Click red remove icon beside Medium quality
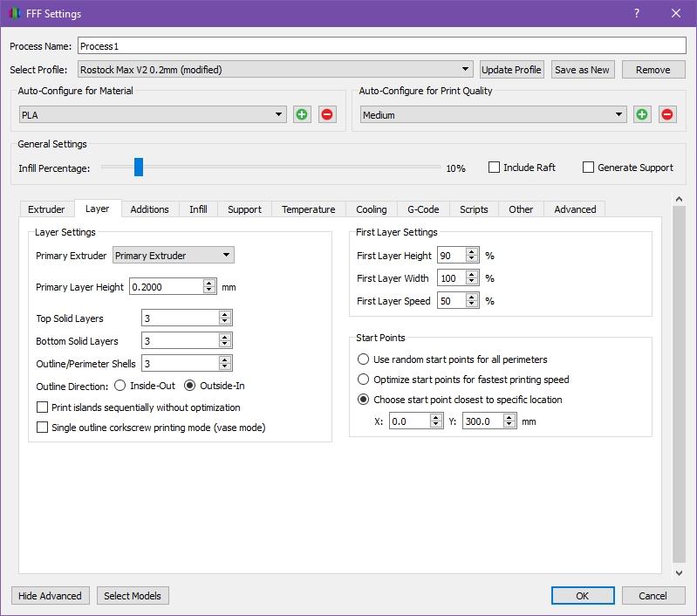 pyautogui.click(x=667, y=114)
